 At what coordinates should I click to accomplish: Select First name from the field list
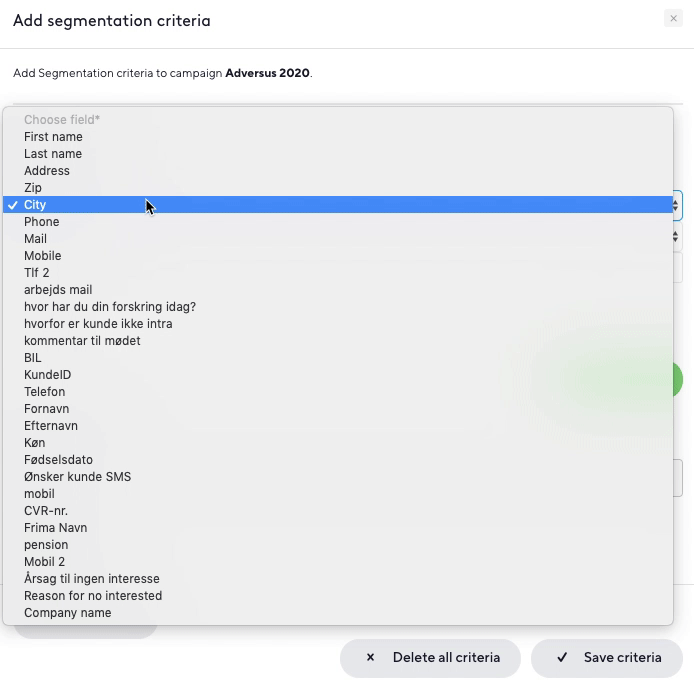[x=338, y=137]
